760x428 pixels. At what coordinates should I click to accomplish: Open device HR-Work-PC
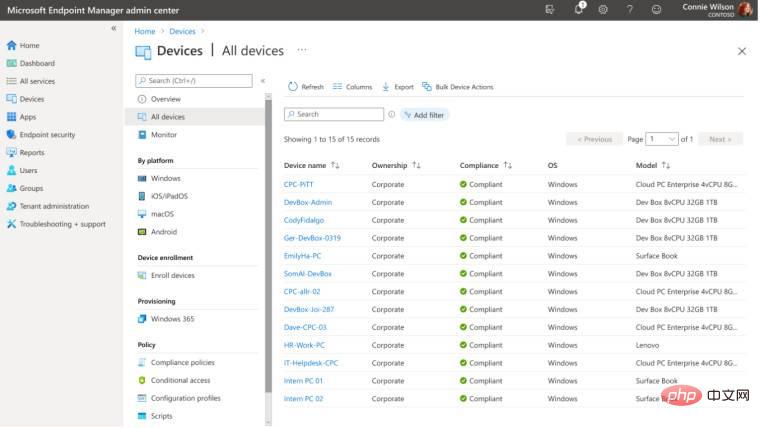point(304,345)
